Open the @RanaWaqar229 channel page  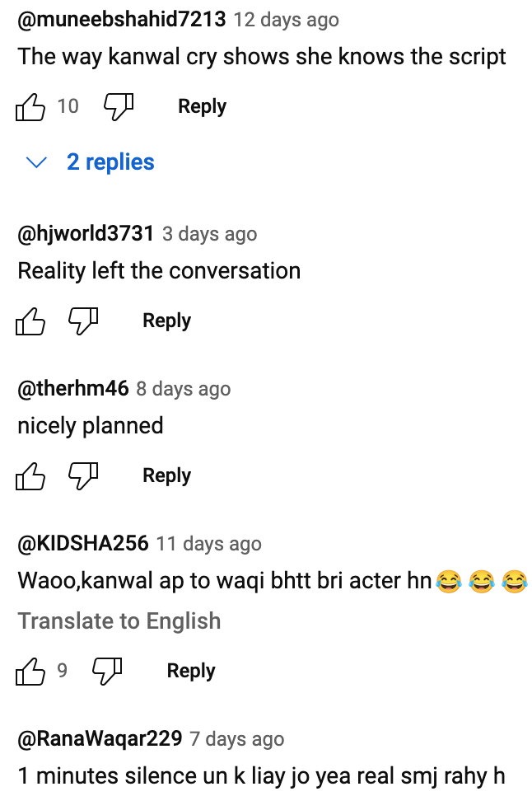click(x=100, y=738)
